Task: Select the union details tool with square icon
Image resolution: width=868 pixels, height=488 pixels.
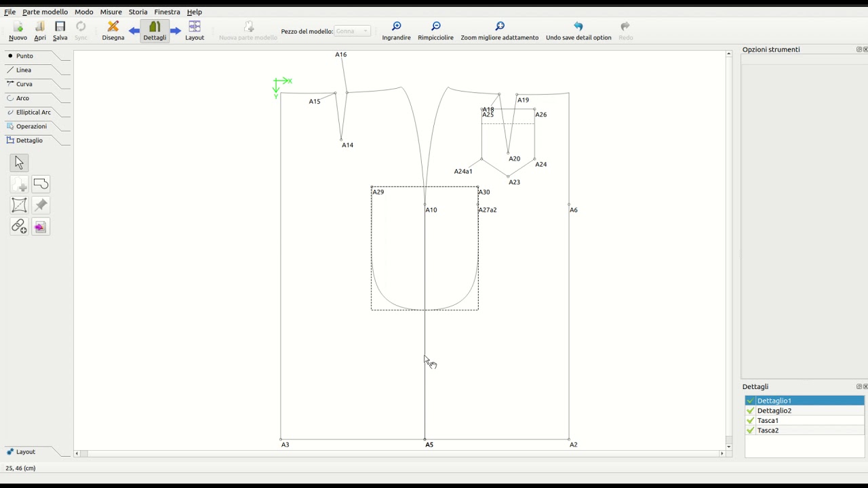Action: coord(19,205)
